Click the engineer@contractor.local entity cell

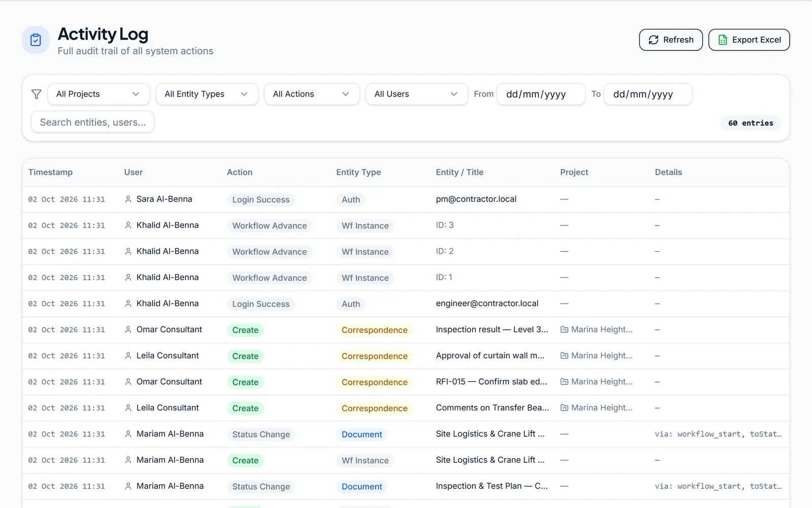[x=487, y=303]
